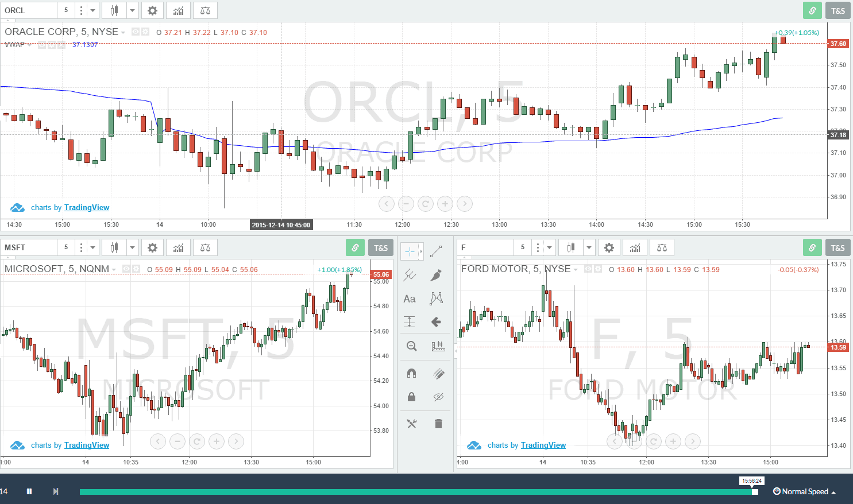Image resolution: width=853 pixels, height=504 pixels.
Task: Lock all drawings with the padlock icon
Action: 410,397
